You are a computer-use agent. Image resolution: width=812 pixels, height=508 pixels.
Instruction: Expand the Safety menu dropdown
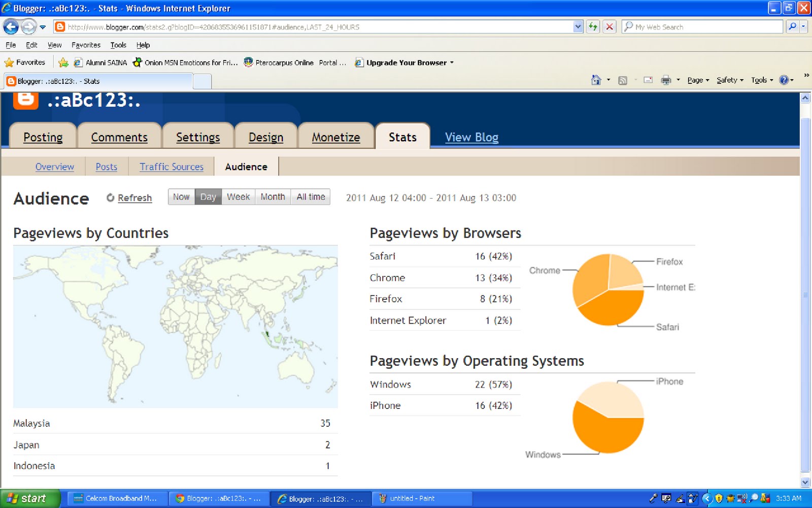tap(730, 80)
